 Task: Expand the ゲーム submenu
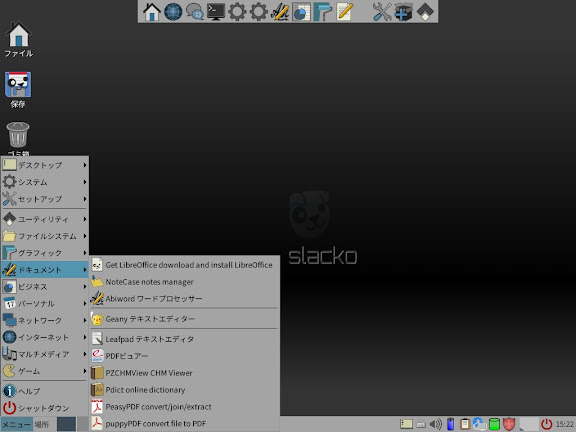pyautogui.click(x=45, y=371)
